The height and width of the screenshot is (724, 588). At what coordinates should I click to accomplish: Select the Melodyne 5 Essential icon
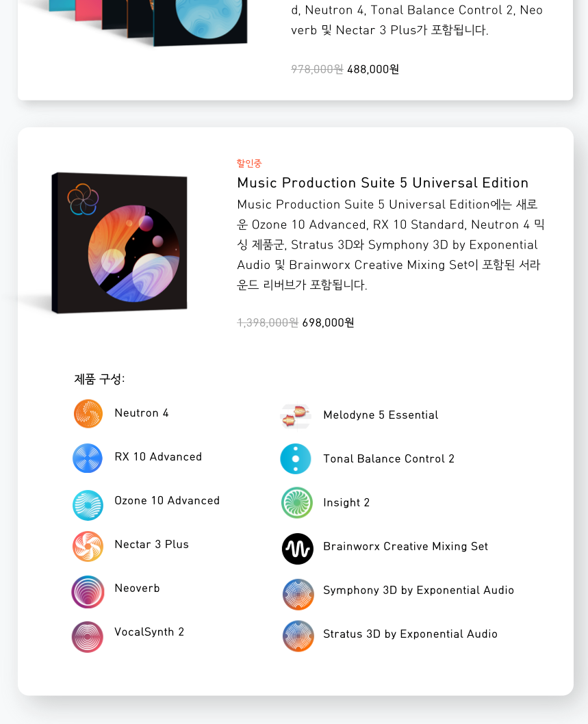[296, 415]
